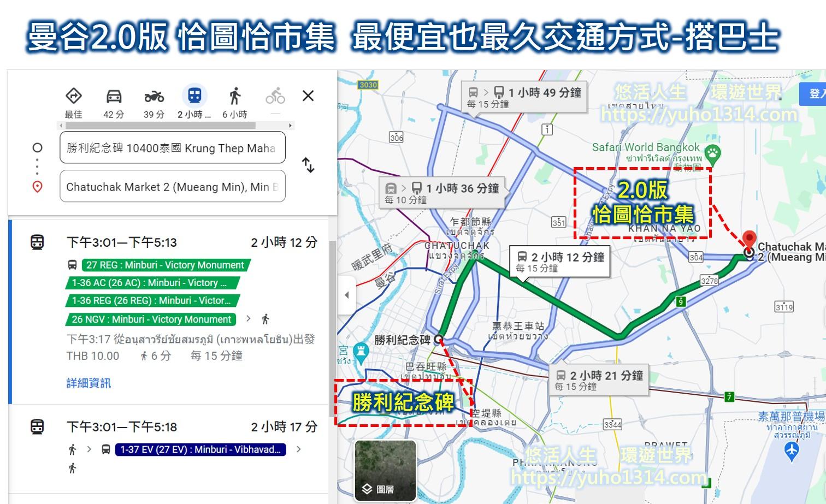Click the scrollbar right arrow under travel modes
The image size is (826, 504).
coord(291,126)
